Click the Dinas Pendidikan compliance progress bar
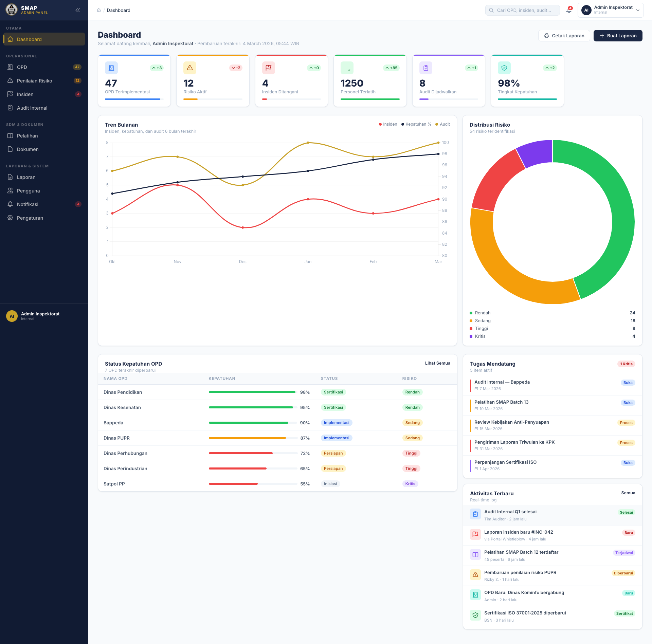Screen dimensions: 652x644 (253, 392)
